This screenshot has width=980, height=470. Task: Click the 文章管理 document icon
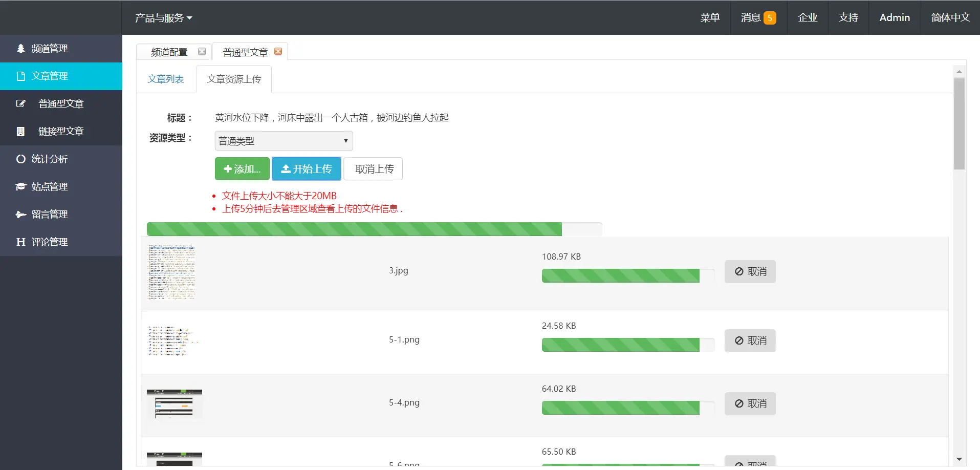pos(21,76)
